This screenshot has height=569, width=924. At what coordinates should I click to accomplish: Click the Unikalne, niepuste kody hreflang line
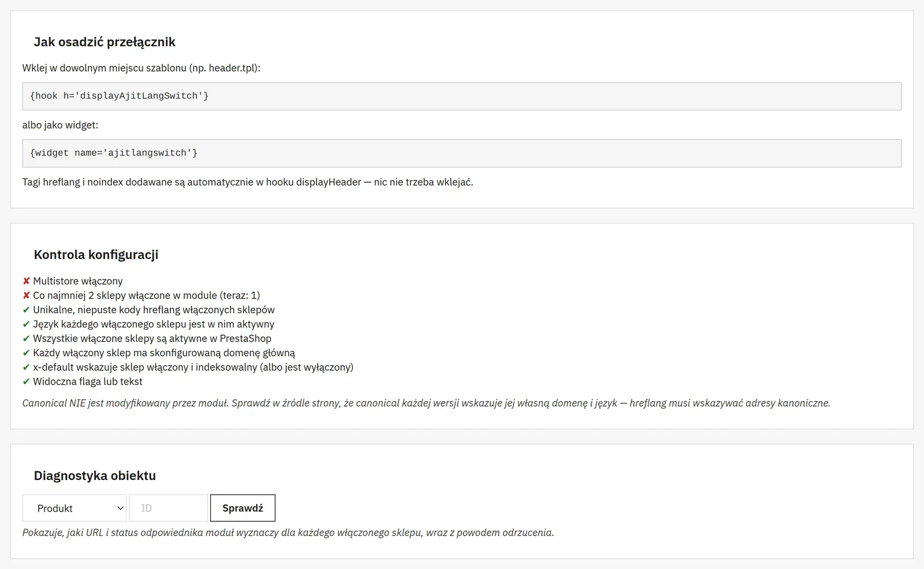tap(148, 310)
